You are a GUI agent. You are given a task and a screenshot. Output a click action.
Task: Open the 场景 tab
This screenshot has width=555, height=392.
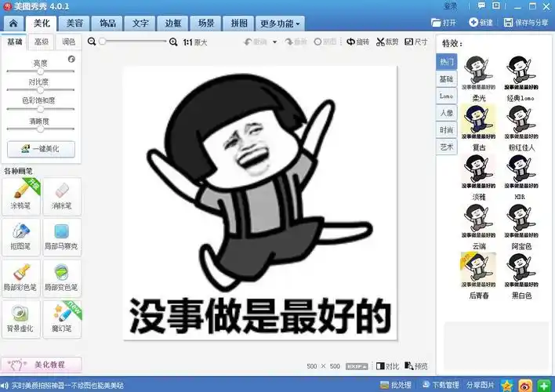pos(206,24)
